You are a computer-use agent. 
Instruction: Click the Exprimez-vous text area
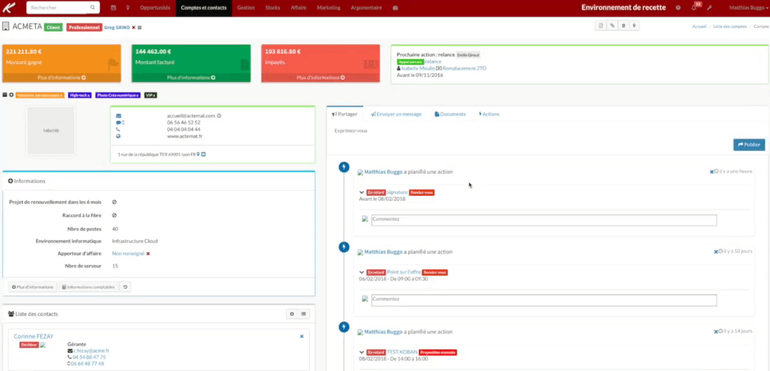coord(548,131)
